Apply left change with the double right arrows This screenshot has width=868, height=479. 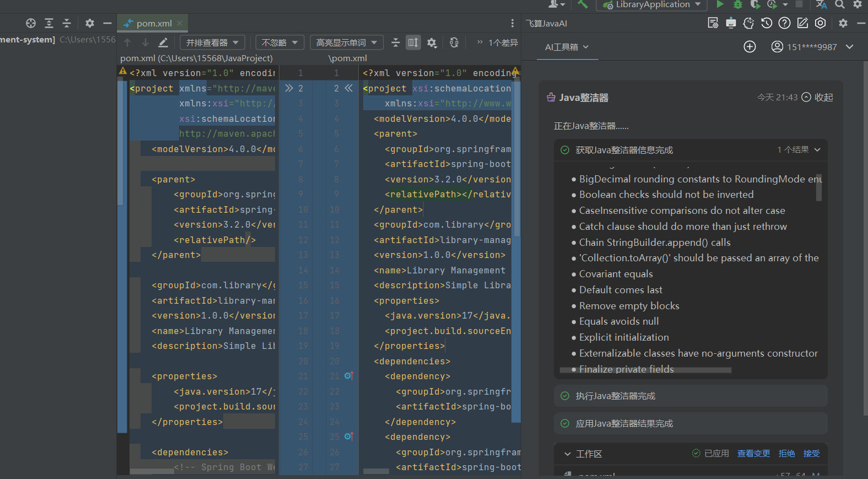pos(289,88)
